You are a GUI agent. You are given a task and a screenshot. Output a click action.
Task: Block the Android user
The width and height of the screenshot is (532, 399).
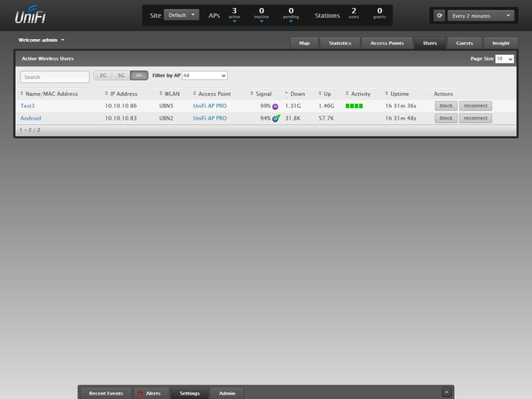(446, 118)
